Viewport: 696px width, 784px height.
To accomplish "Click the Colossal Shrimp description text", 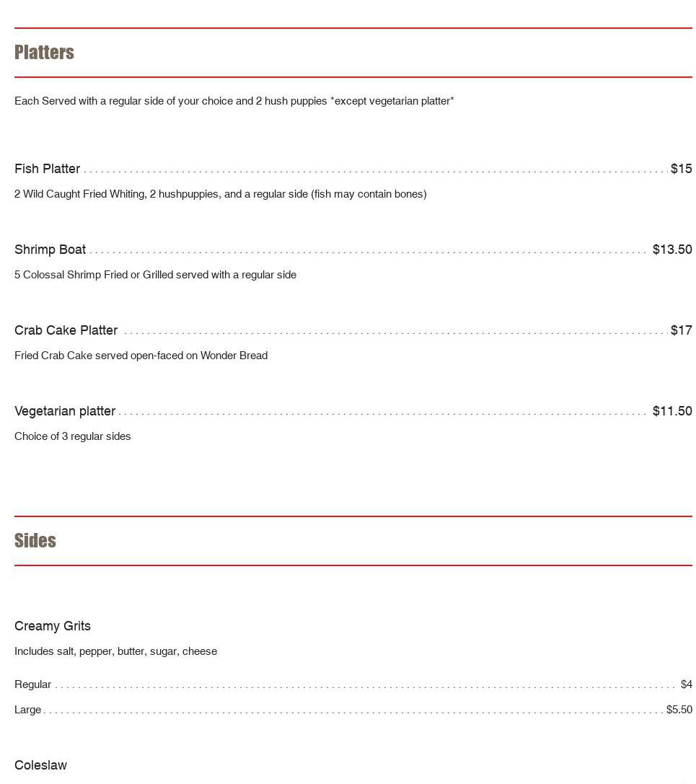I will click(155, 275).
